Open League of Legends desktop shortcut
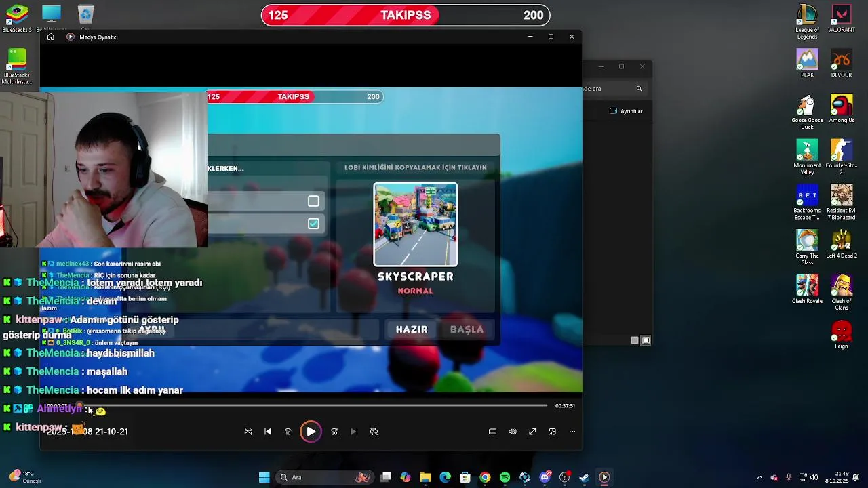 click(x=807, y=22)
